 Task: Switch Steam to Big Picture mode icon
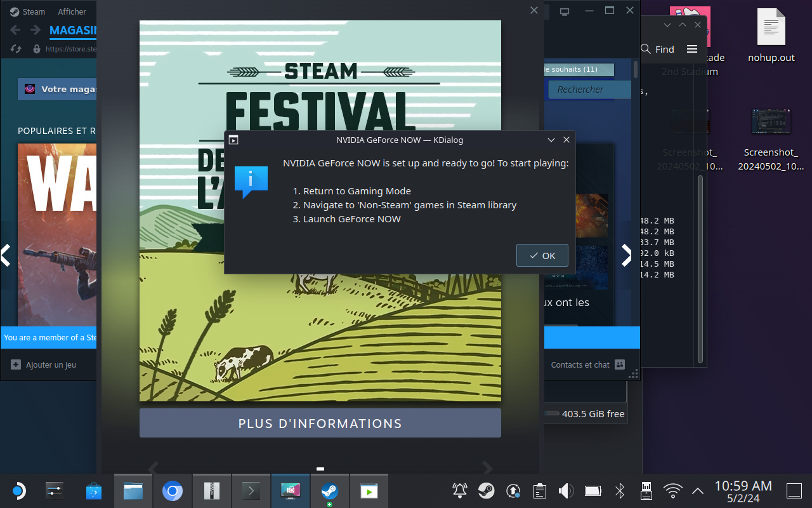point(564,11)
